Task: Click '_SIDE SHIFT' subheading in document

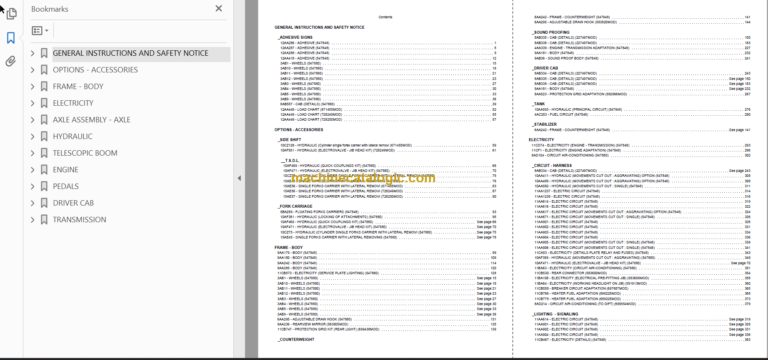Action: [289, 140]
